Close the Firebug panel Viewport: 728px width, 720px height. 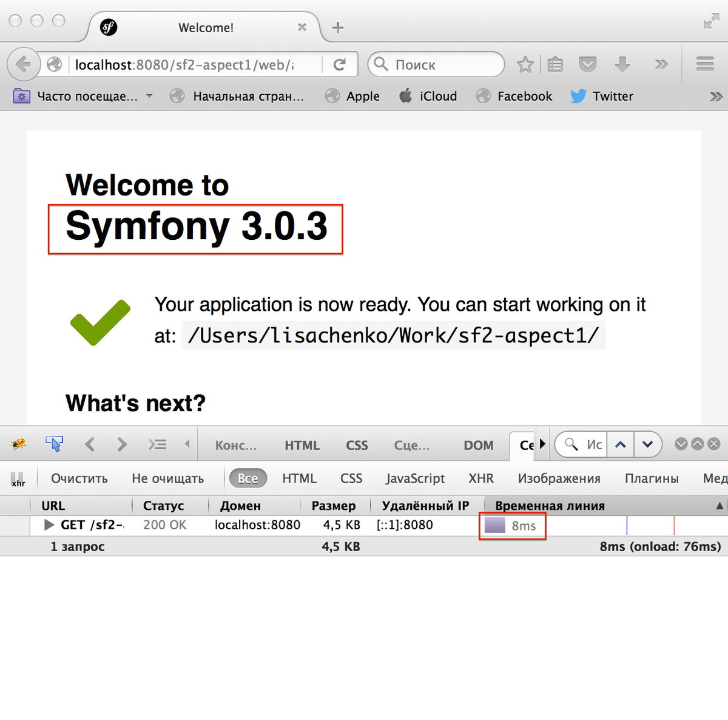[714, 444]
